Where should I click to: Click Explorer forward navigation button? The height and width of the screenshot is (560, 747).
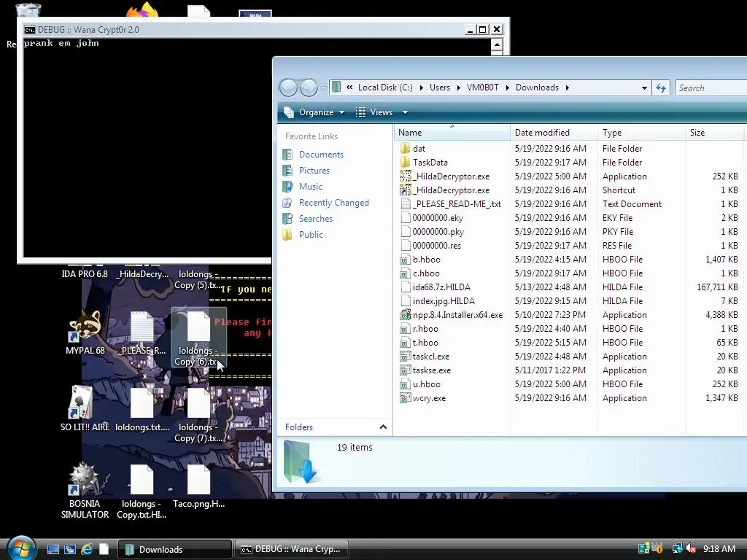pos(309,87)
